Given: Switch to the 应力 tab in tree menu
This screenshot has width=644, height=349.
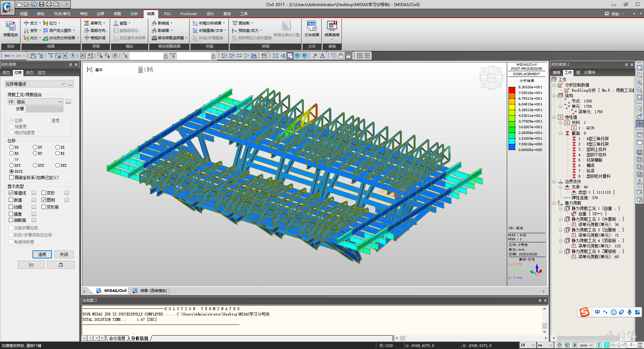Looking at the screenshot, I should 42,72.
